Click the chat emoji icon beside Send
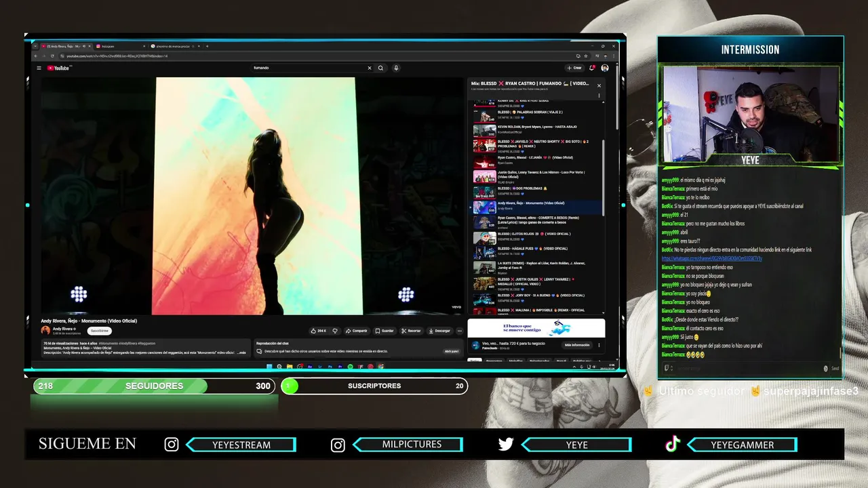The image size is (868, 488). [825, 369]
